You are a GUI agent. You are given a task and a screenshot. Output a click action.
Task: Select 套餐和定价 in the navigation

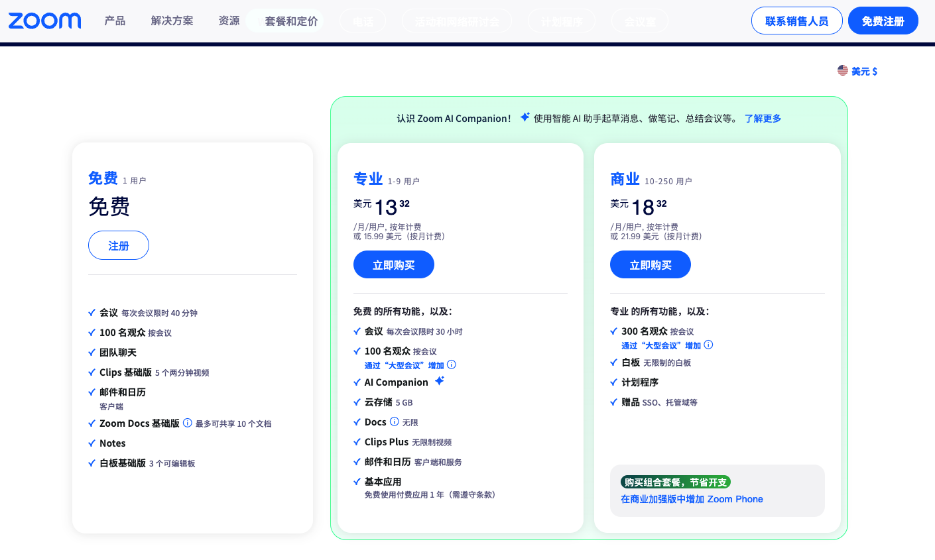click(291, 21)
